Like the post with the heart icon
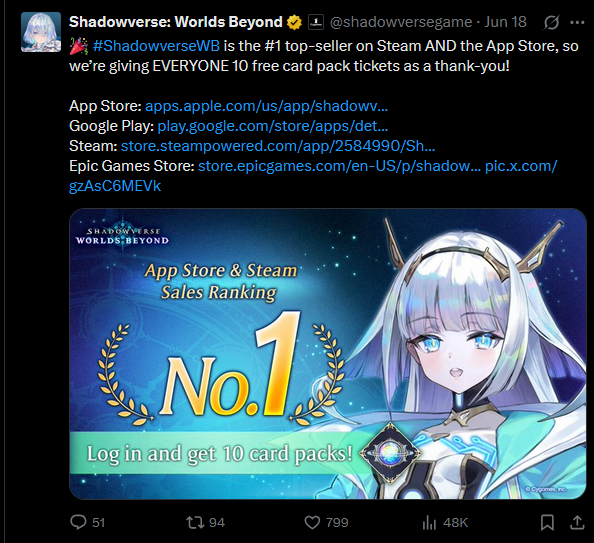This screenshot has width=594, height=543. pyautogui.click(x=313, y=523)
